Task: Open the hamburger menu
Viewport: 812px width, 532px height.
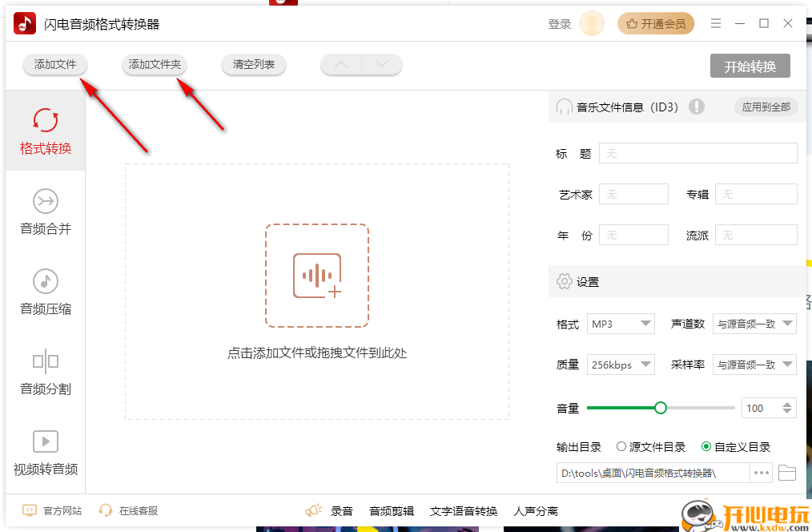Action: (715, 23)
